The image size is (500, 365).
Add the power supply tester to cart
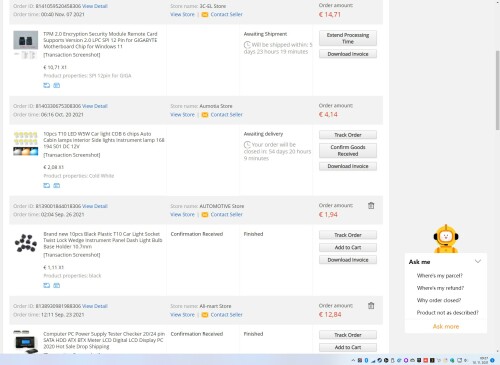[348, 347]
